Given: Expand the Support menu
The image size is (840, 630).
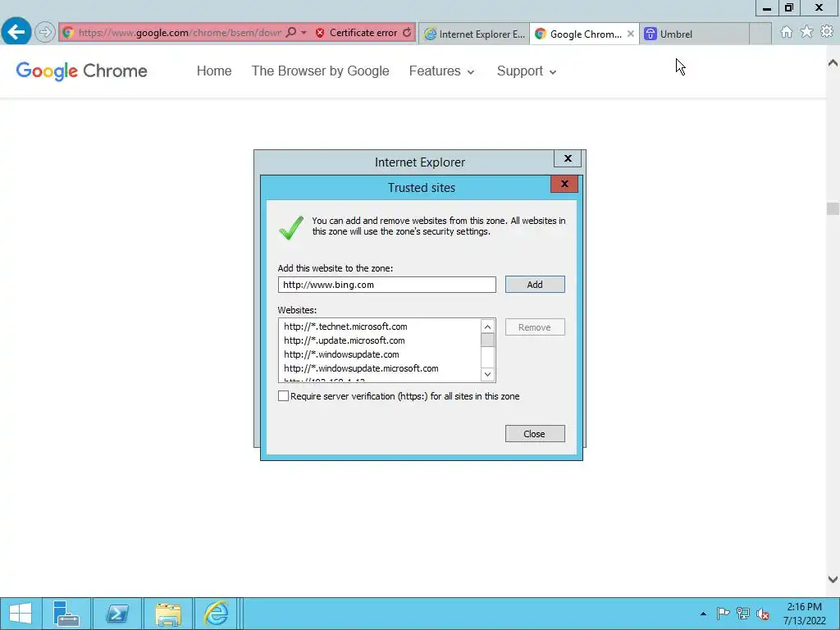Looking at the screenshot, I should (x=527, y=71).
